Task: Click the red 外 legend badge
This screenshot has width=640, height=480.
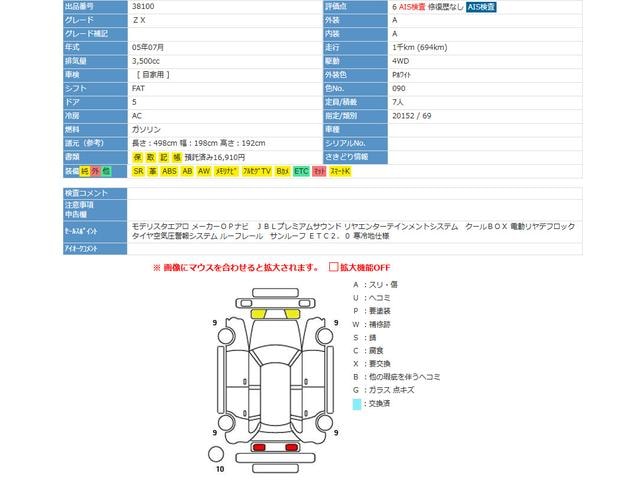Action: tap(95, 171)
